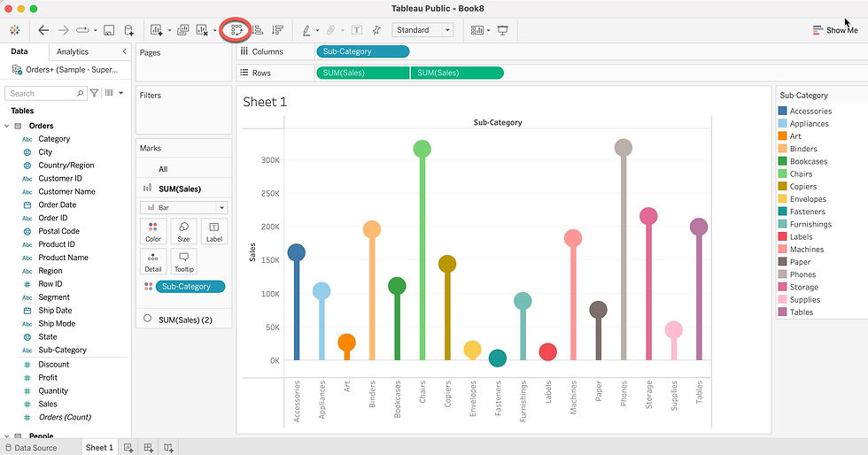The height and width of the screenshot is (455, 868).
Task: Click the Tableau logo start icon
Action: (15, 30)
